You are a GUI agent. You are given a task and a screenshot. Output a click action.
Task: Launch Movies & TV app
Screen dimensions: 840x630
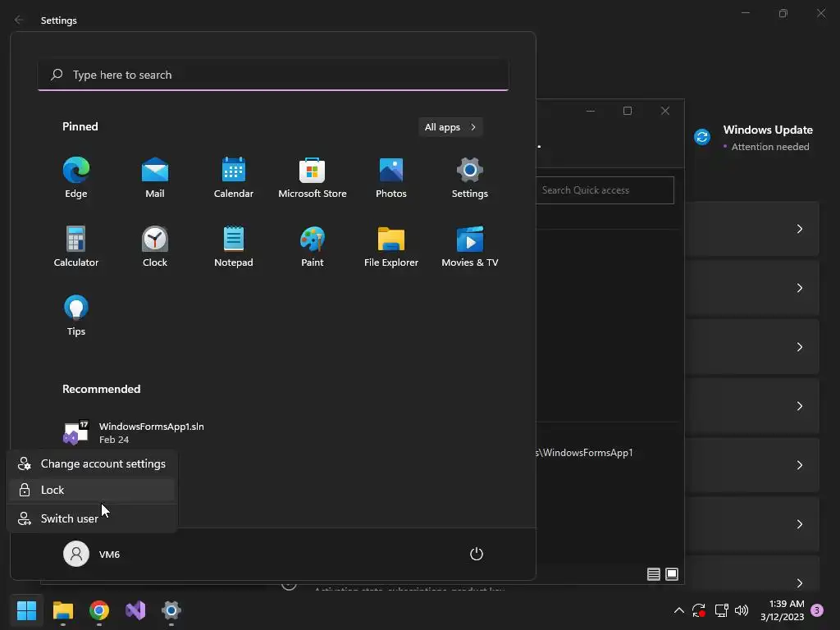pos(470,246)
